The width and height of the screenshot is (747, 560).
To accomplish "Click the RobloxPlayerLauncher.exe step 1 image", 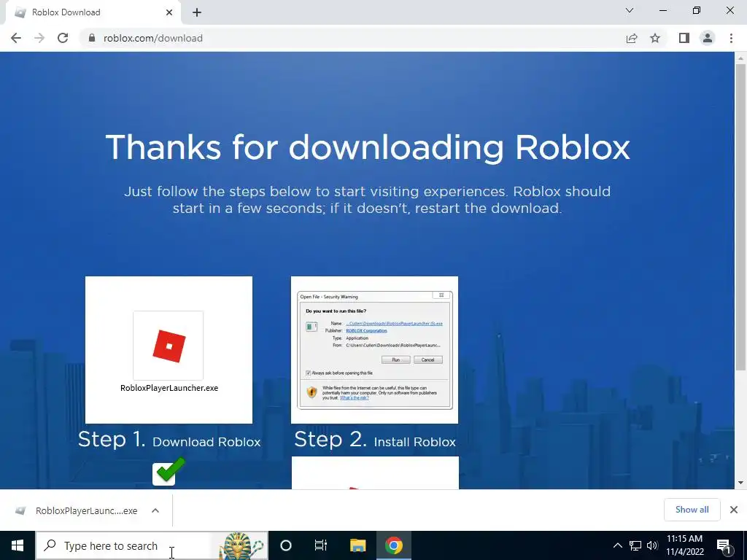I will click(x=169, y=349).
